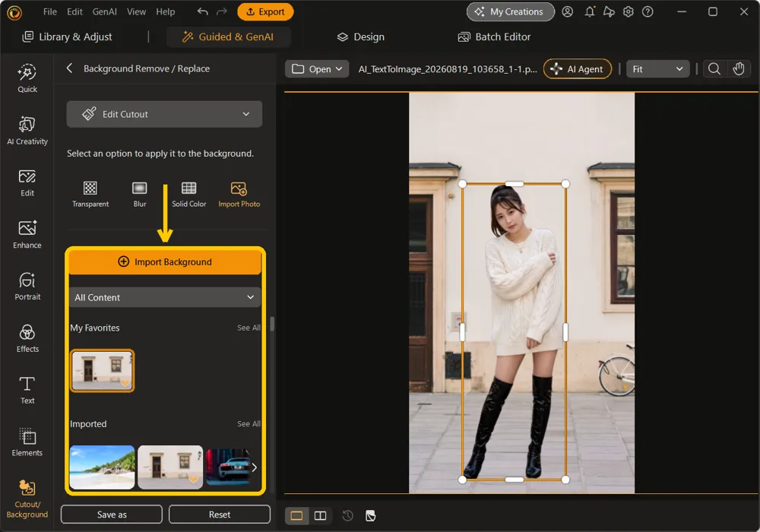Click the file name AI_TextToImage_20260819_103658_1-1.p...
This screenshot has height=532, width=760.
(x=448, y=69)
